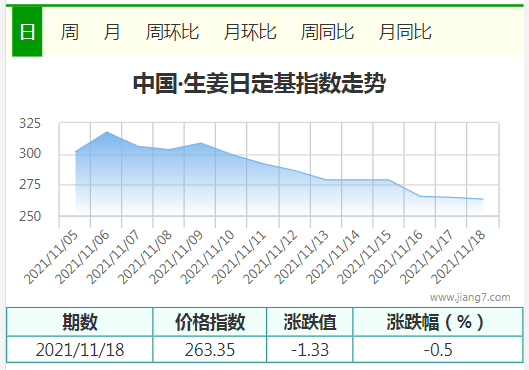Click table cell 2021/11/18

click(x=80, y=349)
